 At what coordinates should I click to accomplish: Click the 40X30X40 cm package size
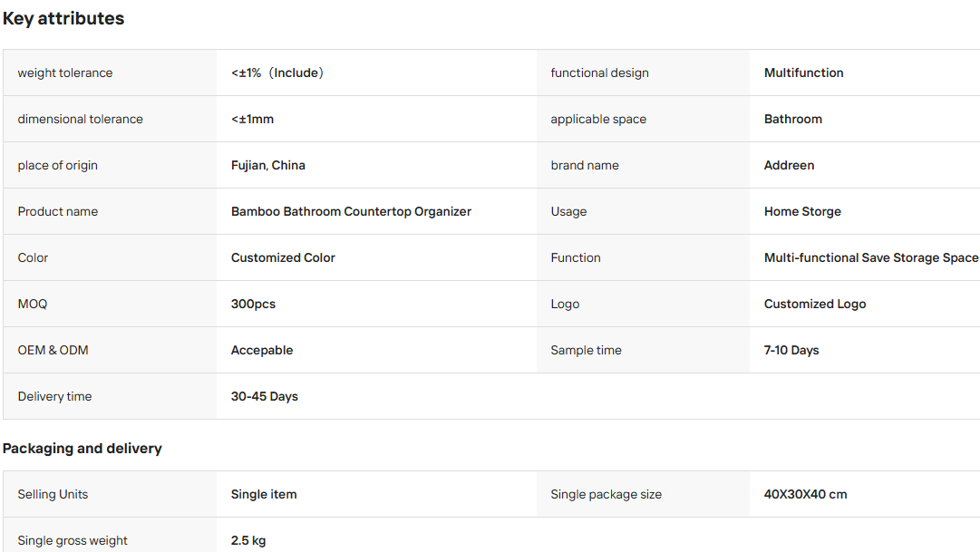point(805,494)
